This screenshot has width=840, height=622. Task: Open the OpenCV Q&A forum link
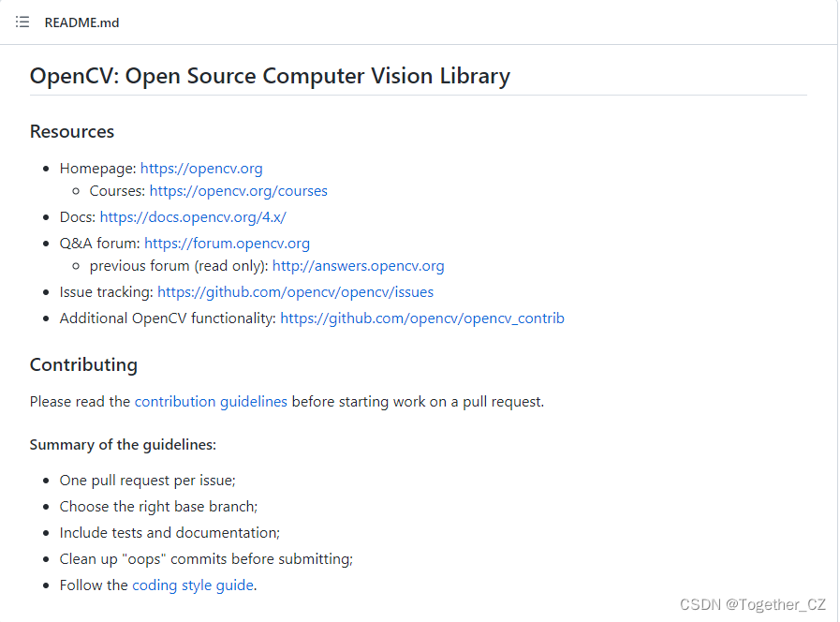pos(227,243)
